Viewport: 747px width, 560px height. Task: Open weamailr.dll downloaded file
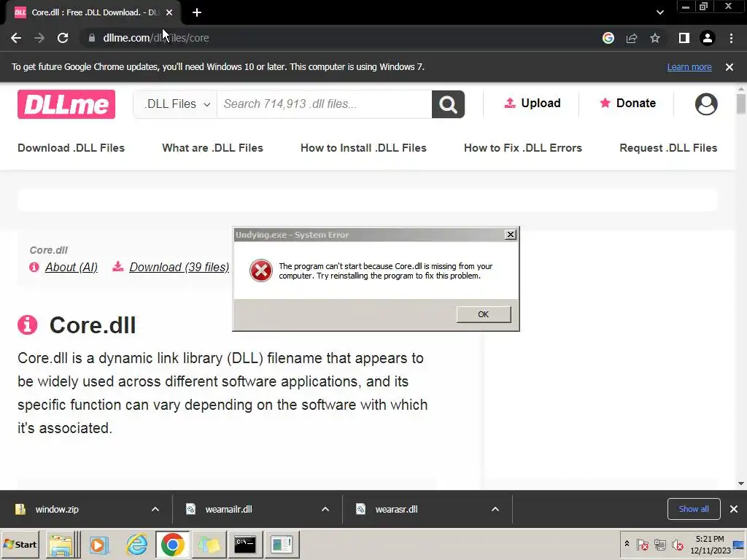pos(228,509)
